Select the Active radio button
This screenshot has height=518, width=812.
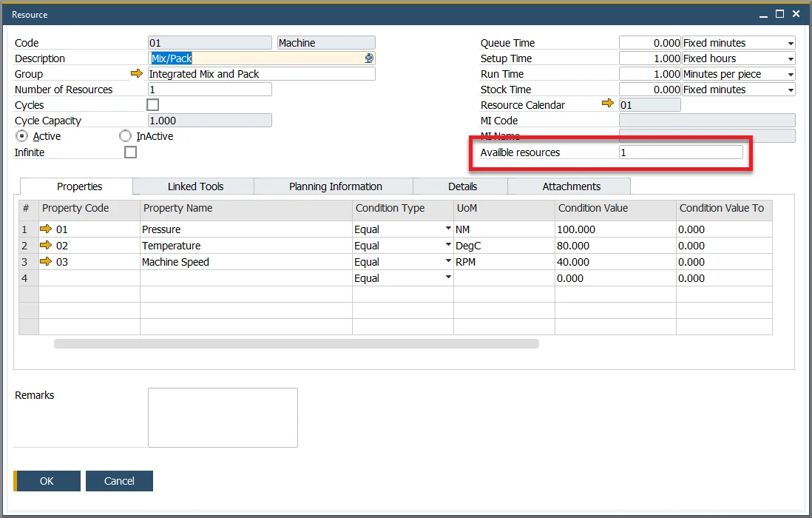point(21,136)
